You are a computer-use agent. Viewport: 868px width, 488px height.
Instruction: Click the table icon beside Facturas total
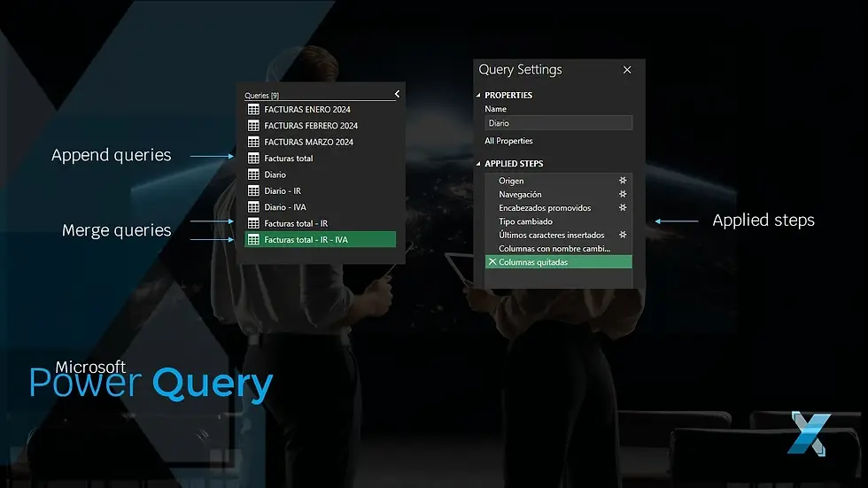tap(253, 159)
